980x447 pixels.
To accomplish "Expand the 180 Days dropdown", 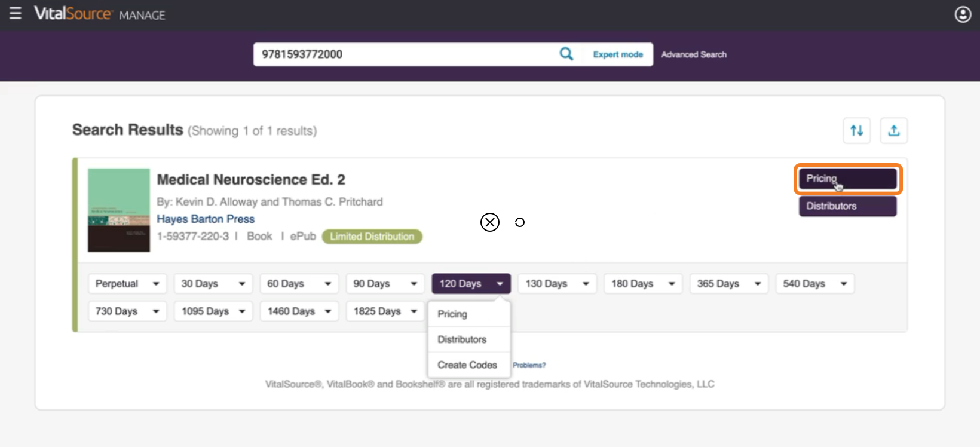I will click(644, 284).
